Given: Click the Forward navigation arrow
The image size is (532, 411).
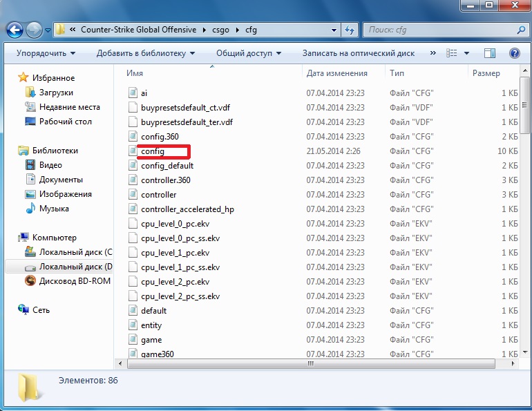Looking at the screenshot, I should 35,30.
